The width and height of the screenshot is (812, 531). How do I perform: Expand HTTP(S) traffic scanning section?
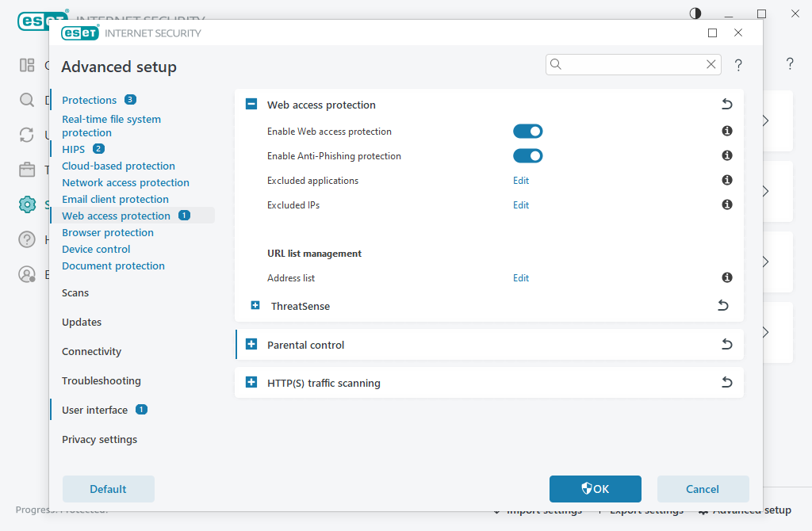pyautogui.click(x=251, y=383)
